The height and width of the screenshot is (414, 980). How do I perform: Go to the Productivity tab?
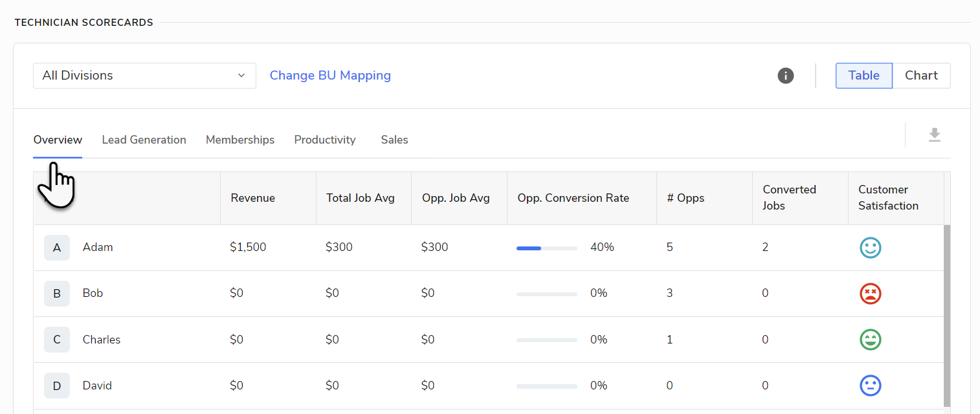click(325, 140)
